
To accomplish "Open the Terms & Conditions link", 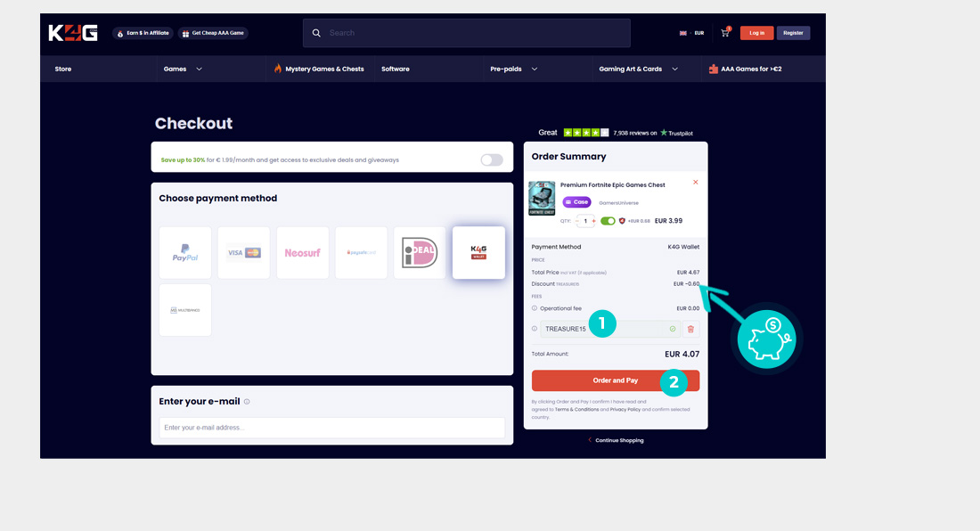I will click(x=577, y=410).
